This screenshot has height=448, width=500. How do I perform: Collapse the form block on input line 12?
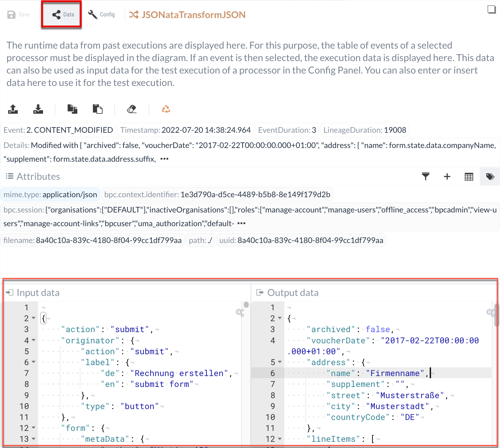33,428
